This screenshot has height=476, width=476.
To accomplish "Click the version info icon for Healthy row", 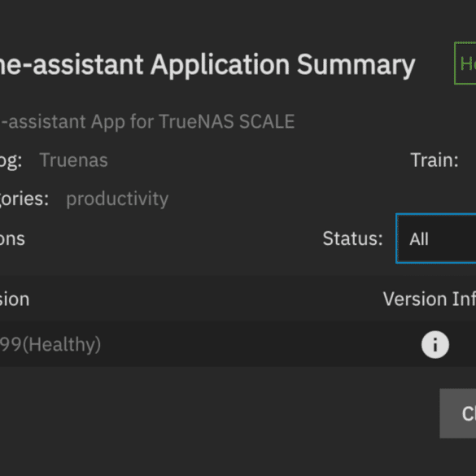I will 435,344.
